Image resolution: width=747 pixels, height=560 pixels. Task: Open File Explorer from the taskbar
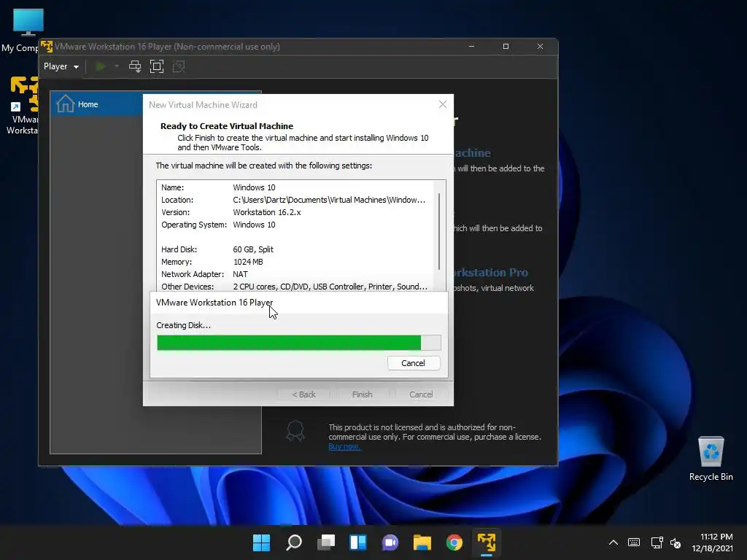click(x=422, y=542)
